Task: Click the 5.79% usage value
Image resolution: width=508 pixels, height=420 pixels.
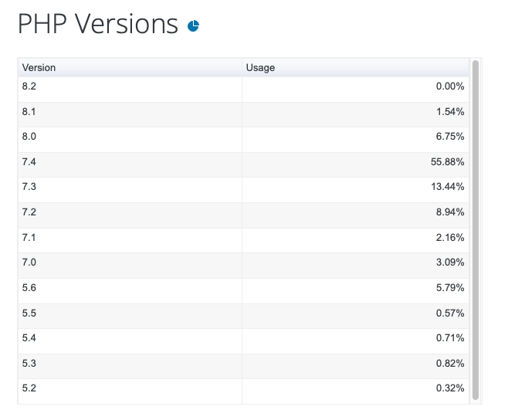Action: (x=450, y=287)
